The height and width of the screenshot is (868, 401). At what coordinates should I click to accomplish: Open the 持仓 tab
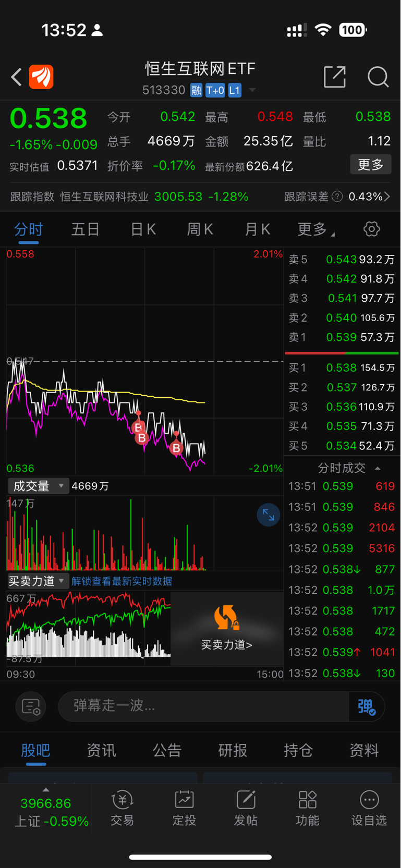[298, 750]
